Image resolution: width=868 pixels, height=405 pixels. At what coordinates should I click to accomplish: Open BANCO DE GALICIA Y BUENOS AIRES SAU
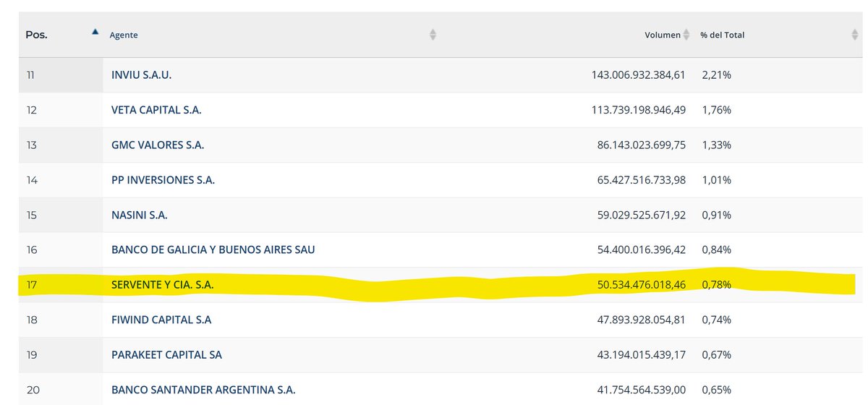(x=213, y=250)
